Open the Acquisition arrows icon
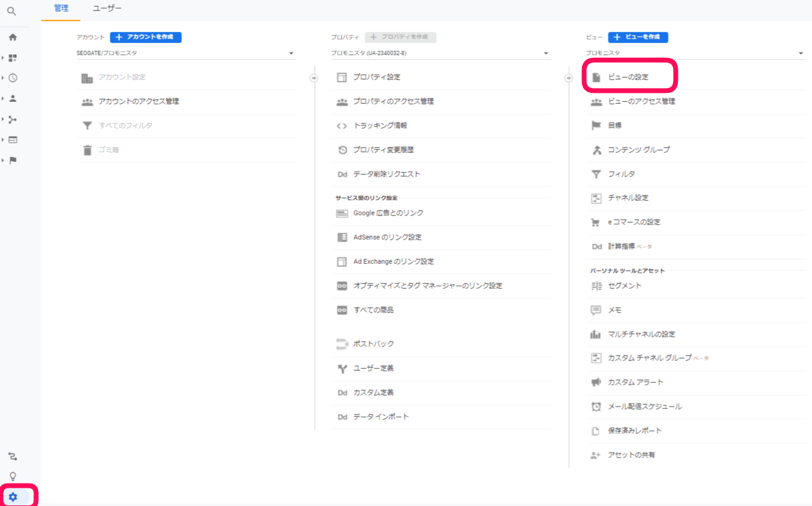The image size is (812, 506). [x=13, y=120]
